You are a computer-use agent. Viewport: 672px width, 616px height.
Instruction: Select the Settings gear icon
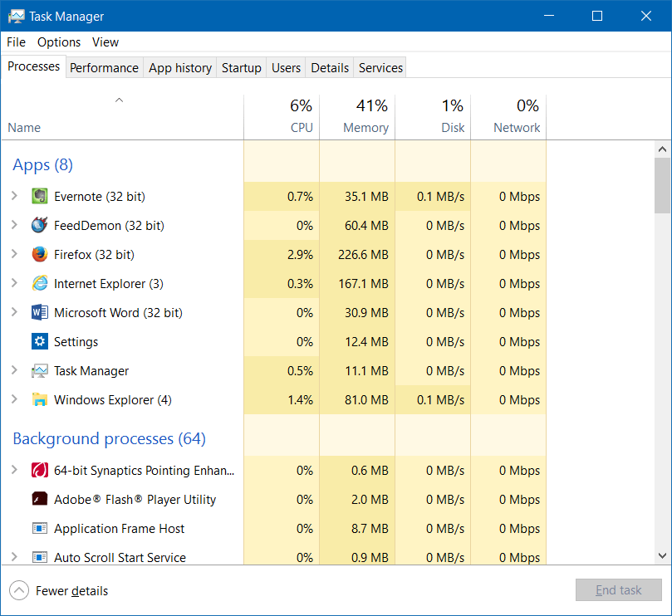click(x=39, y=341)
